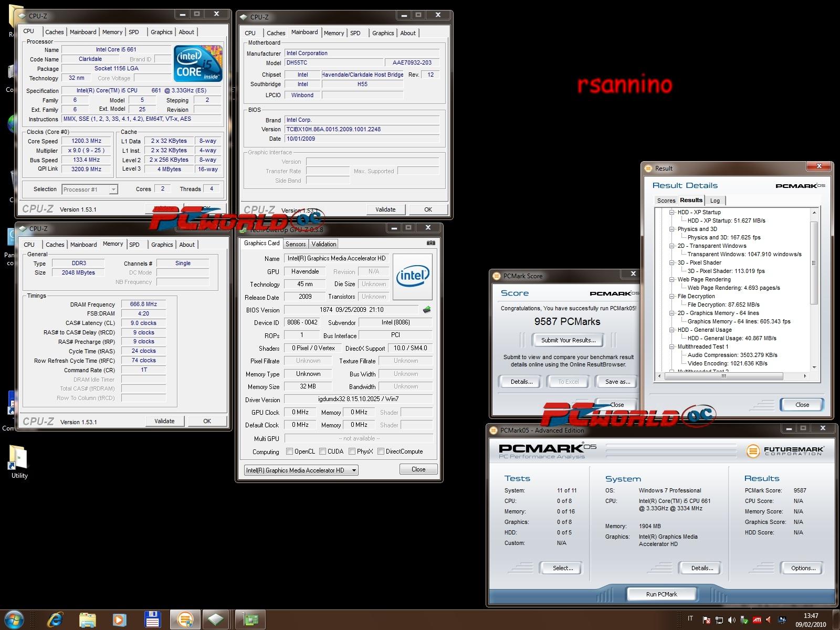Show the clock and date in the tray

(x=811, y=620)
